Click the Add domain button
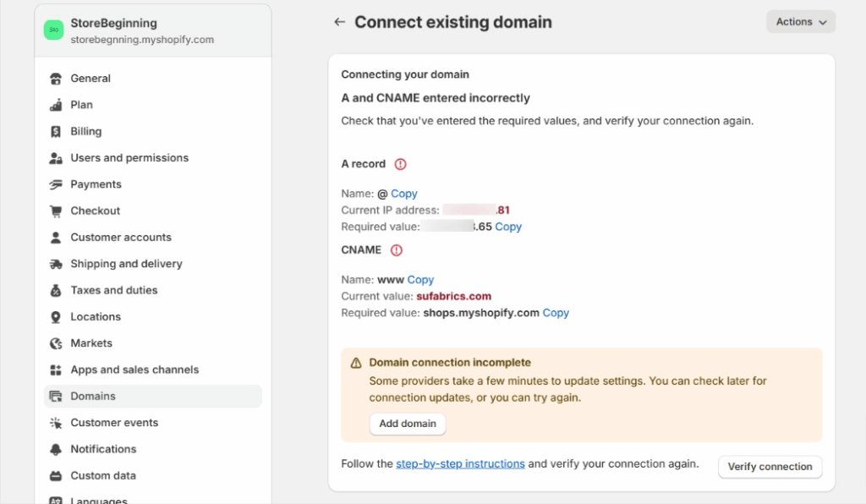 point(407,424)
